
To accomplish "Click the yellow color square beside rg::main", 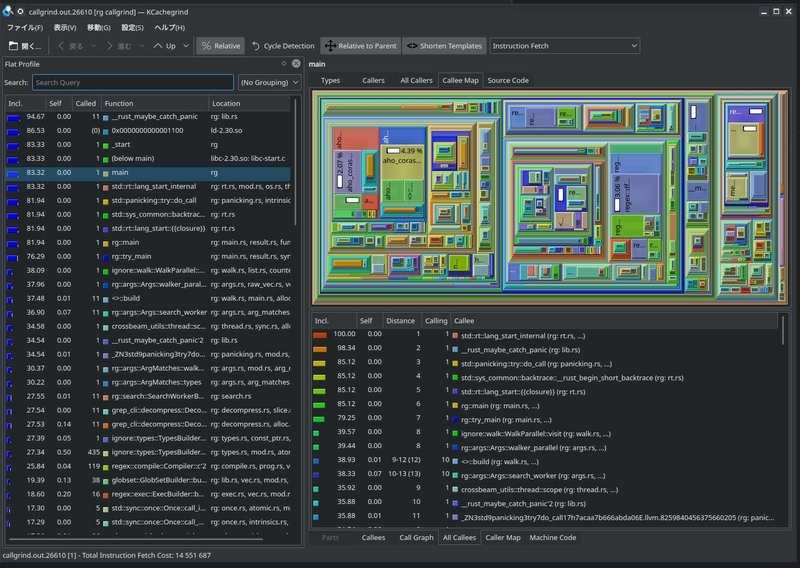I will (x=105, y=242).
